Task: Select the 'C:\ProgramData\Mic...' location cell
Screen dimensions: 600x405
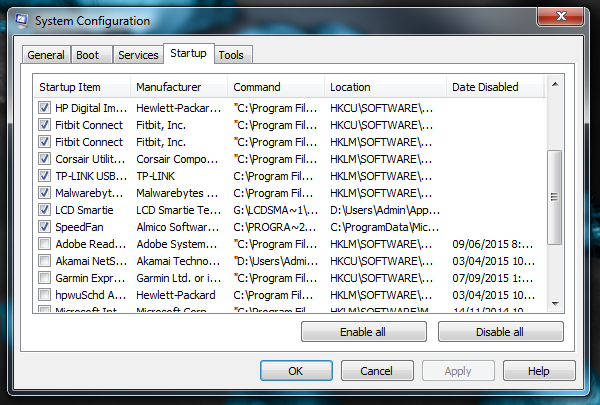Action: click(x=384, y=227)
